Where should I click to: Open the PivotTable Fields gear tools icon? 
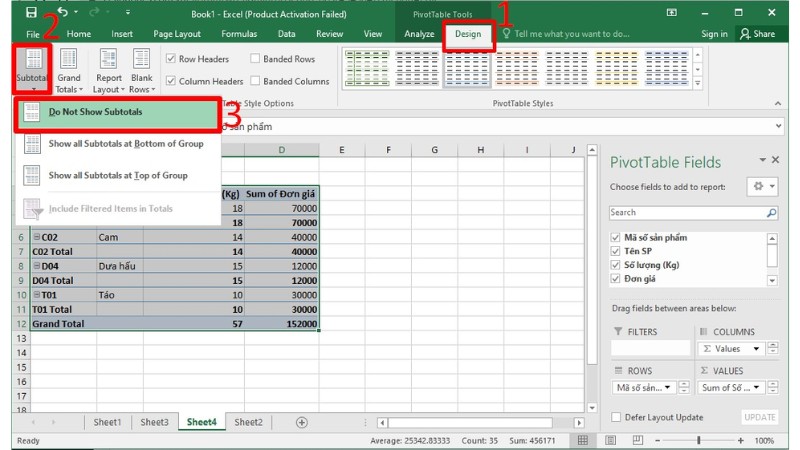tap(757, 187)
